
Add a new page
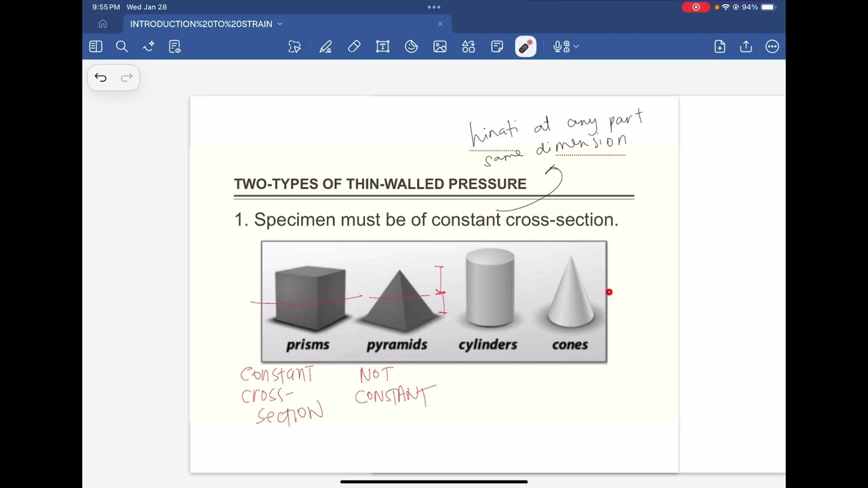(x=719, y=47)
